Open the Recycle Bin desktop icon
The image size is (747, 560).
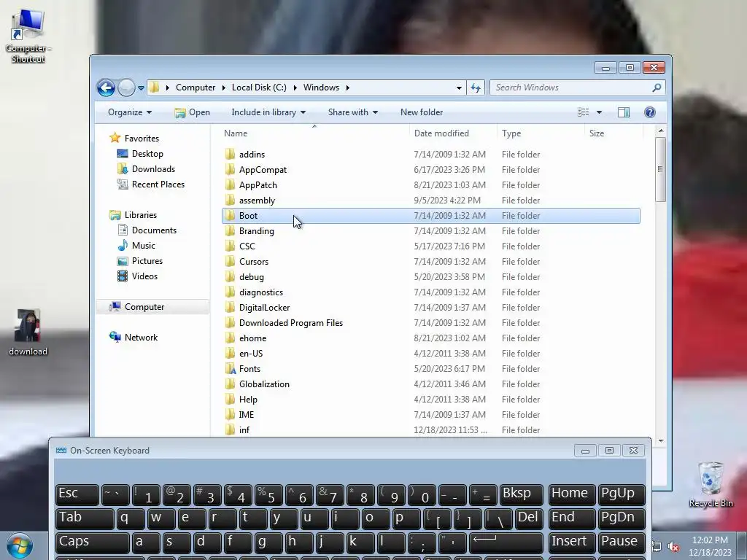click(711, 484)
